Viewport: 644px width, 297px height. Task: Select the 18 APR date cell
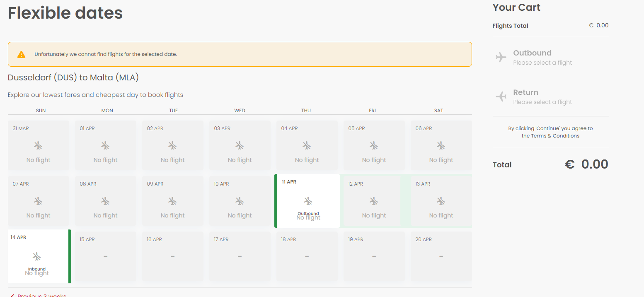307,256
